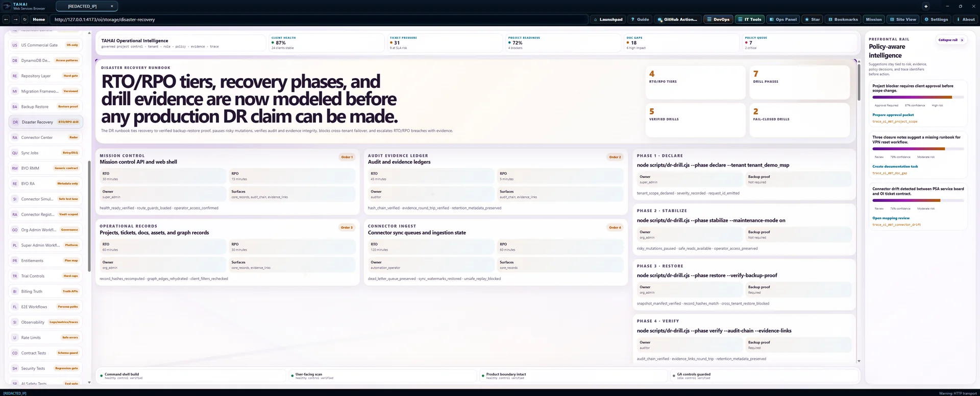Image resolution: width=980 pixels, height=396 pixels.
Task: Click the RA icon for Connector Registry
Action: click(x=15, y=215)
